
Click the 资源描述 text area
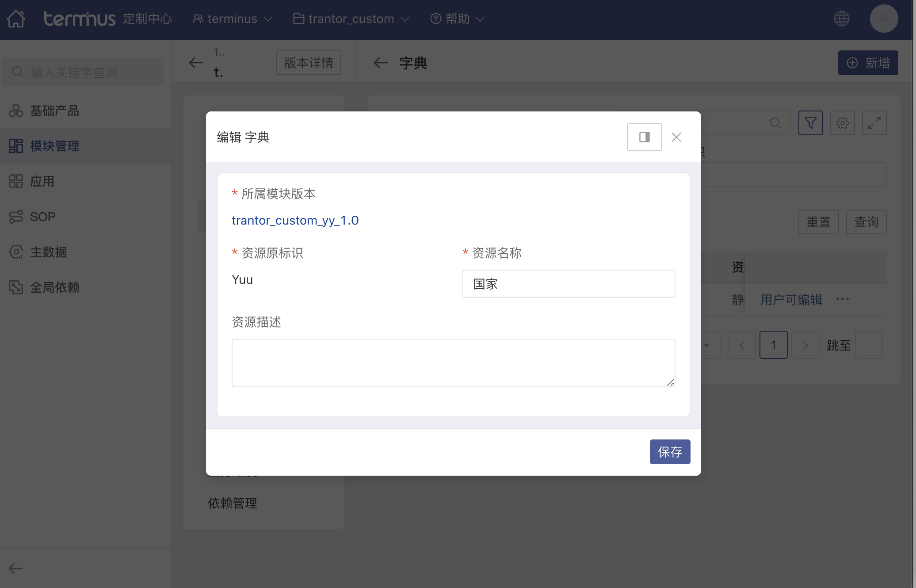click(454, 363)
